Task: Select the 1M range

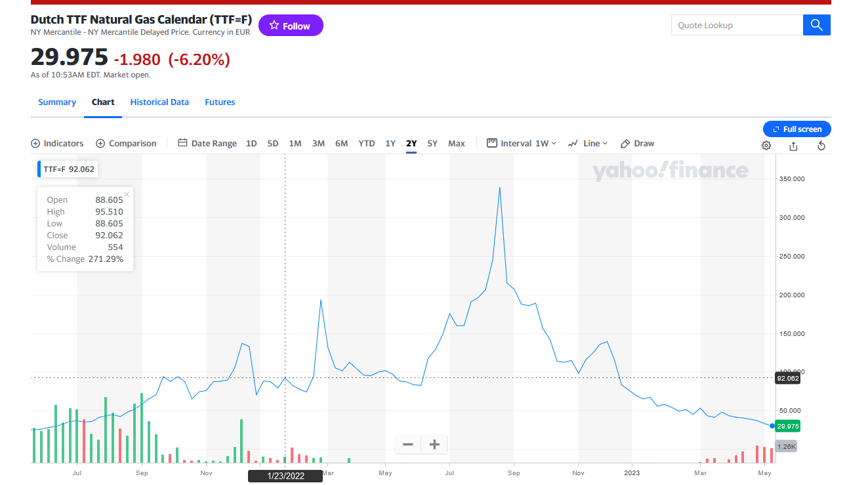Action: 295,143
